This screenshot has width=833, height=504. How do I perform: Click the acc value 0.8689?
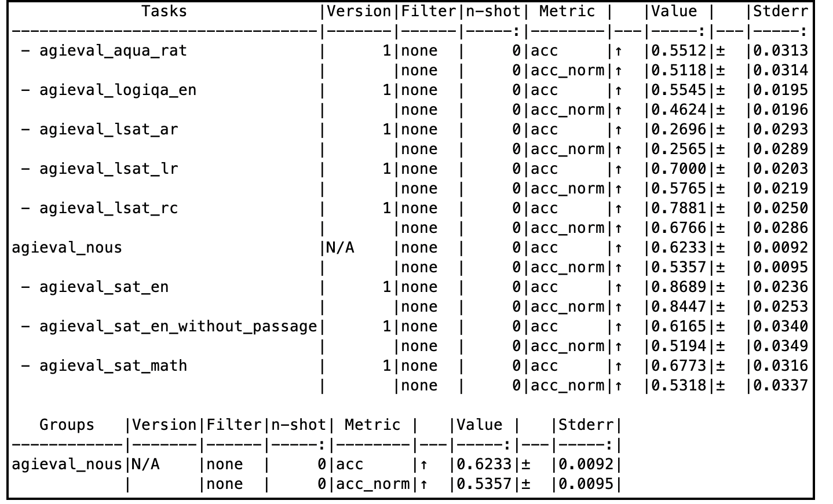tap(679, 287)
